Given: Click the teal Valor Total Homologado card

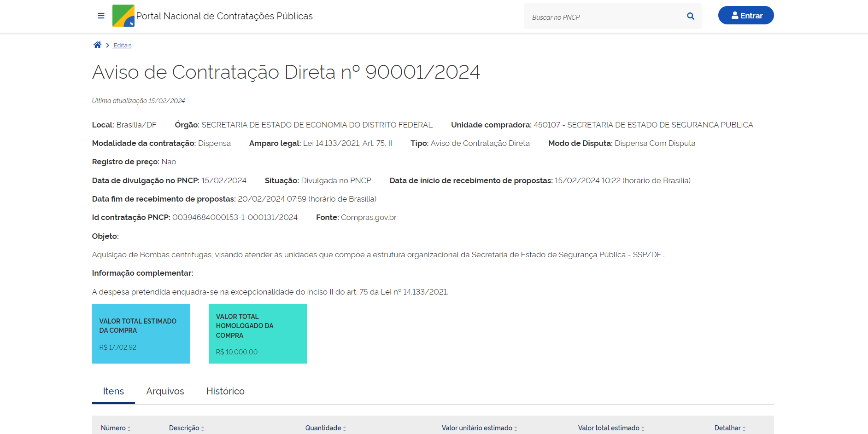Looking at the screenshot, I should tap(258, 334).
